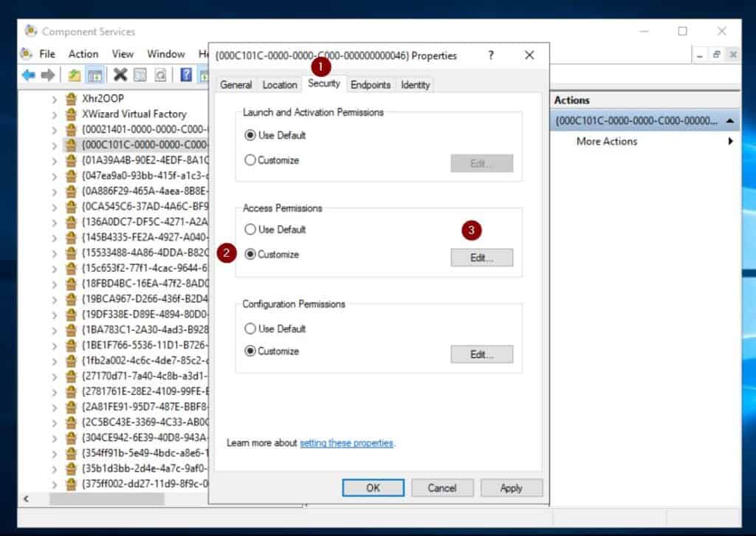Click the XWizard Virtual Factory component icon
This screenshot has width=756, height=536.
72,114
